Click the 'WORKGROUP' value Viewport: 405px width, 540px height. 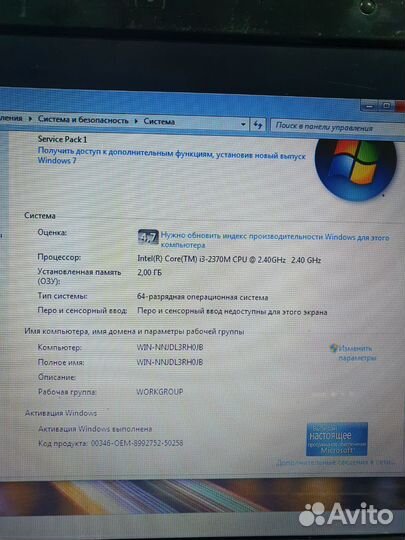click(160, 392)
